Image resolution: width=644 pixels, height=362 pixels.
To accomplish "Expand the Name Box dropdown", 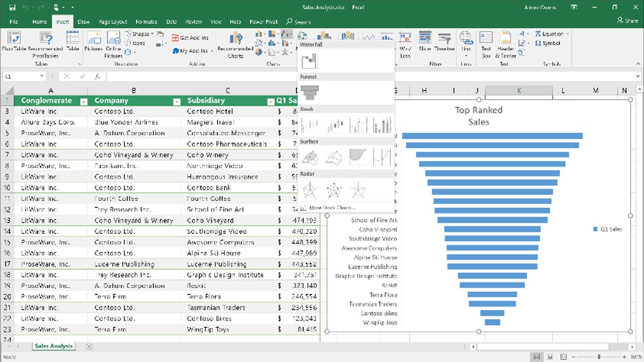I will point(42,77).
